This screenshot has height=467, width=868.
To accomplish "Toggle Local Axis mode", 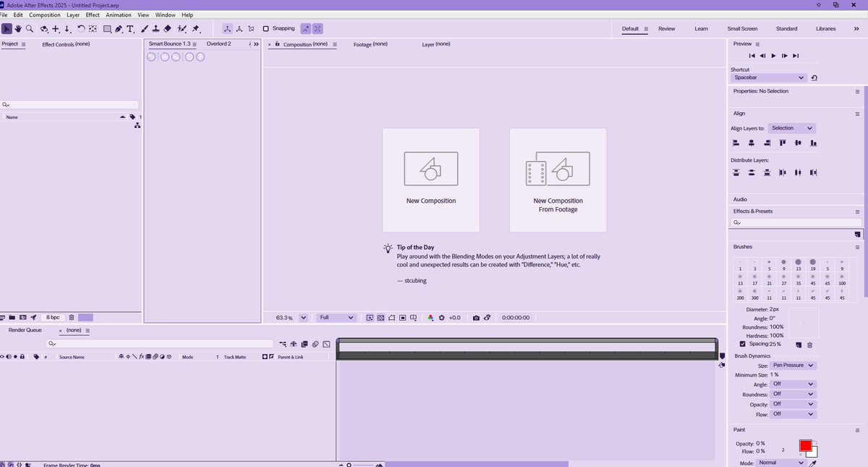I will (x=227, y=29).
